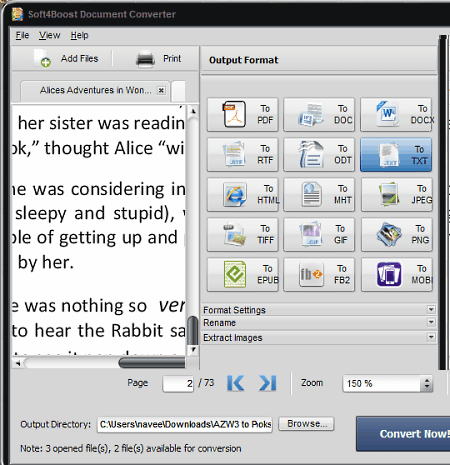The width and height of the screenshot is (450, 465).
Task: Select To DOC output format
Action: coord(319,114)
